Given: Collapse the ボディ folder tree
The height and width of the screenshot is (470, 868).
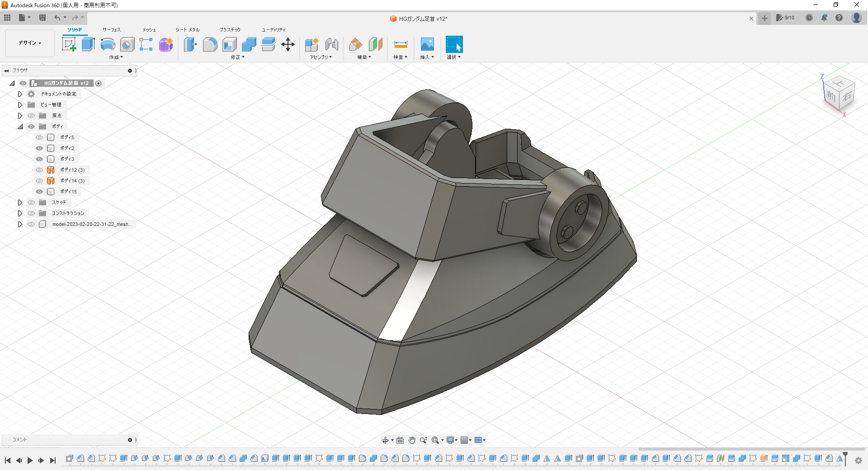Looking at the screenshot, I should (x=20, y=127).
